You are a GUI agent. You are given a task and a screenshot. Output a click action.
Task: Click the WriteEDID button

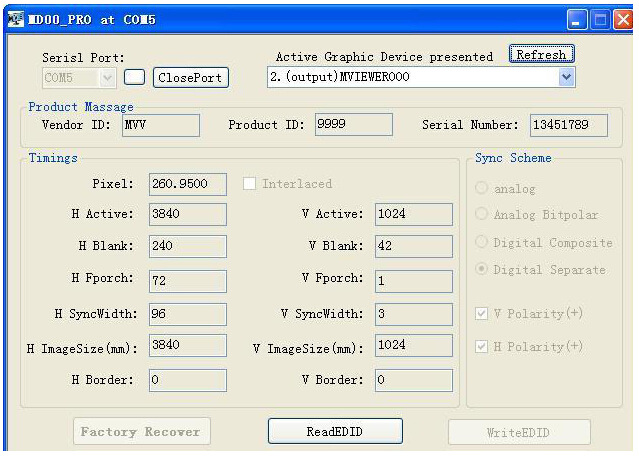point(518,432)
